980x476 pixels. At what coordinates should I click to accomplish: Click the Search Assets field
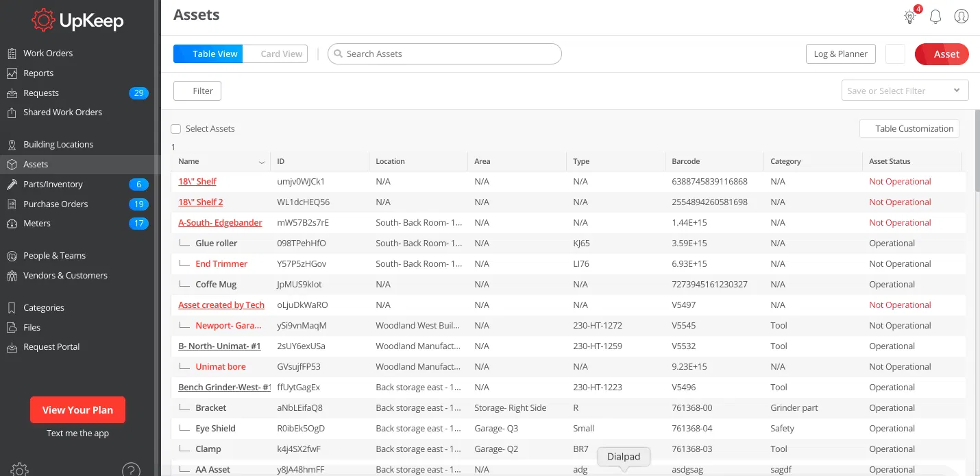tap(445, 54)
